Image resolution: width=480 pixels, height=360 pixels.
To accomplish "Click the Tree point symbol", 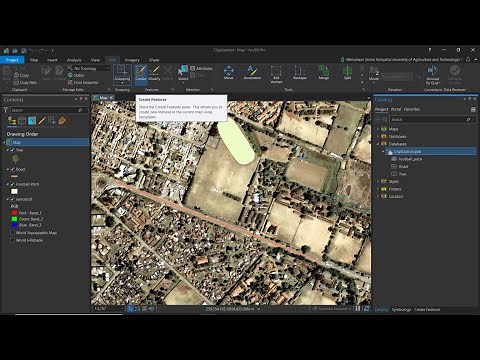I will tap(15, 159).
